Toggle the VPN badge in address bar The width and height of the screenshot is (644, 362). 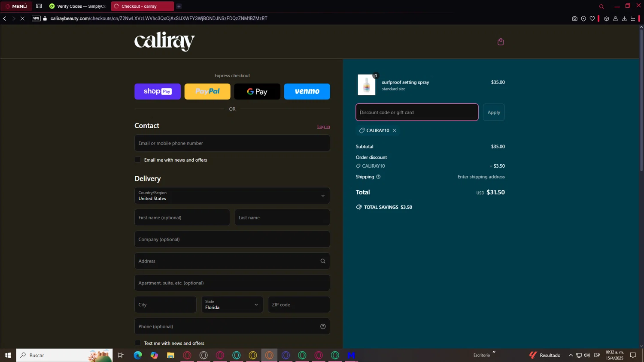36,18
